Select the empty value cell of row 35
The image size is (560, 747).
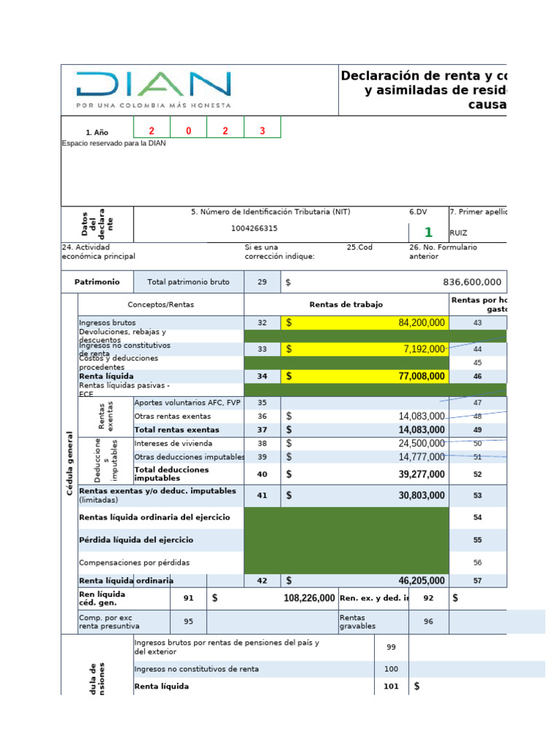[x=365, y=403]
